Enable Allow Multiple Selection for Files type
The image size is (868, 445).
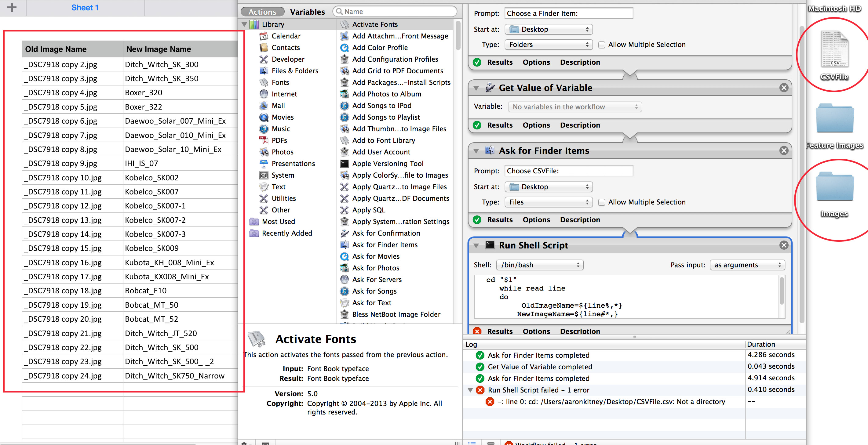tap(601, 202)
